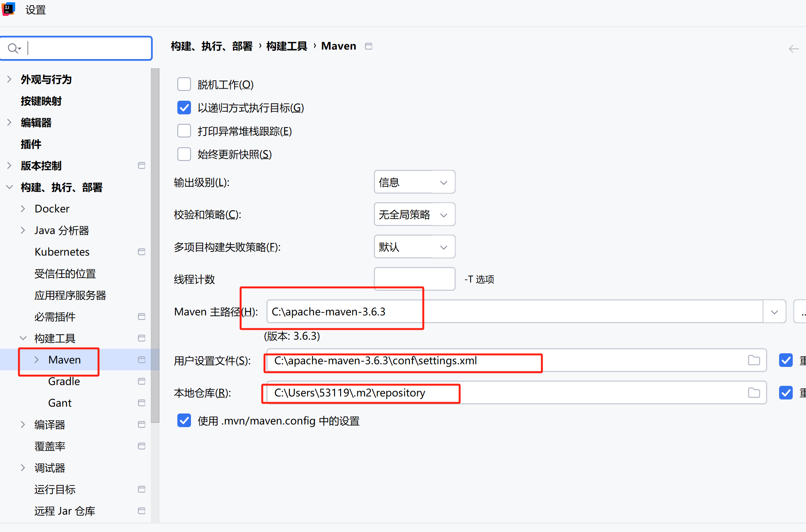Click 构建工具 in breadcrumb path
806x532 pixels.
coord(286,46)
